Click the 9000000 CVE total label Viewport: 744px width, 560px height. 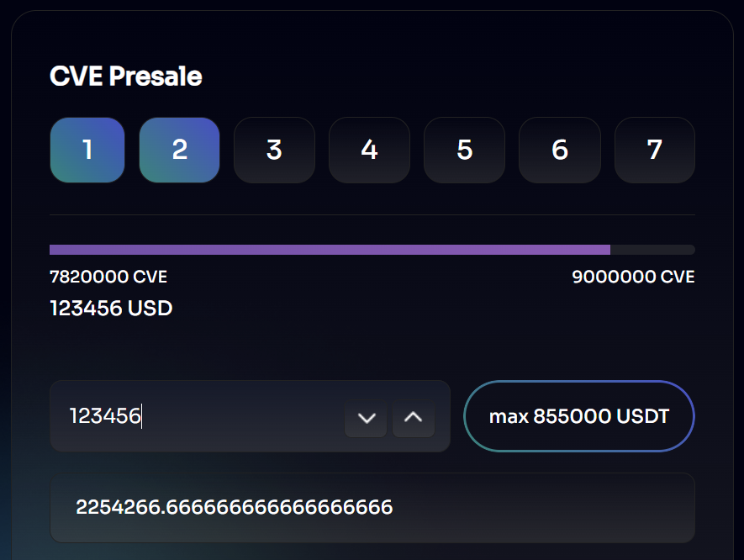633,277
